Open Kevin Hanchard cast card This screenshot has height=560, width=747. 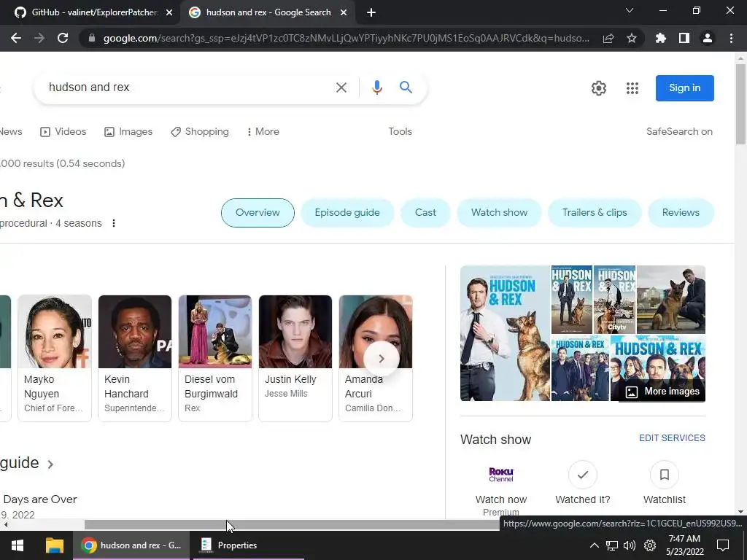tap(135, 358)
